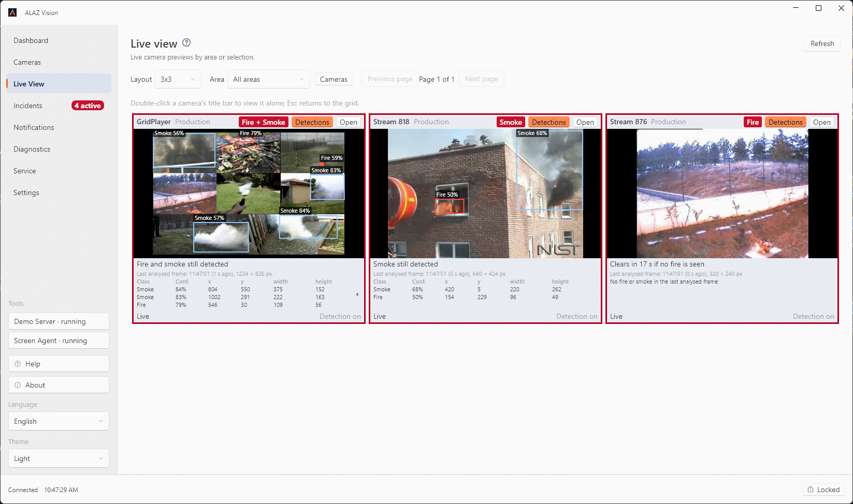Click the Stream 818 video preview

point(485,194)
